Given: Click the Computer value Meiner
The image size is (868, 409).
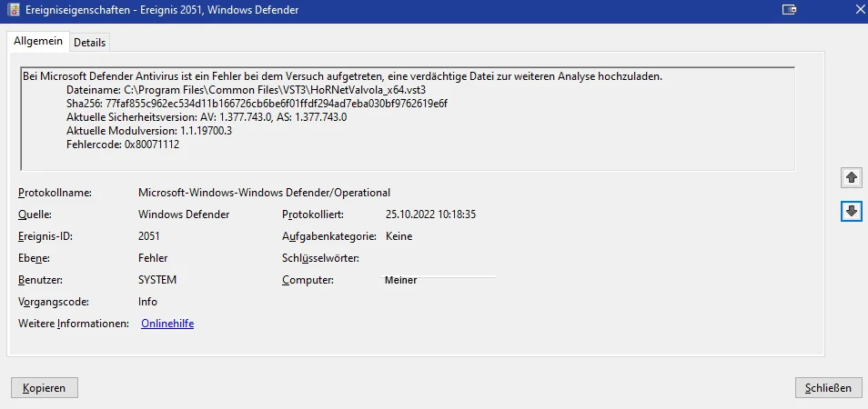Looking at the screenshot, I should pyautogui.click(x=400, y=280).
